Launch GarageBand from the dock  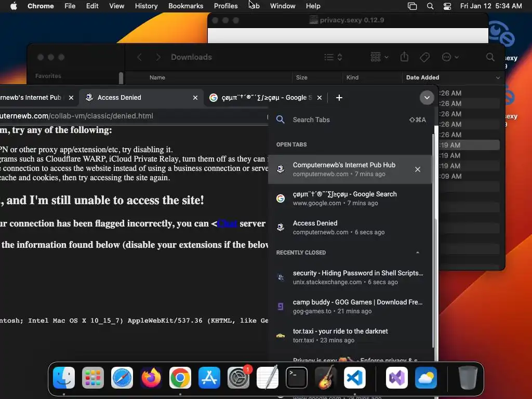(x=326, y=378)
